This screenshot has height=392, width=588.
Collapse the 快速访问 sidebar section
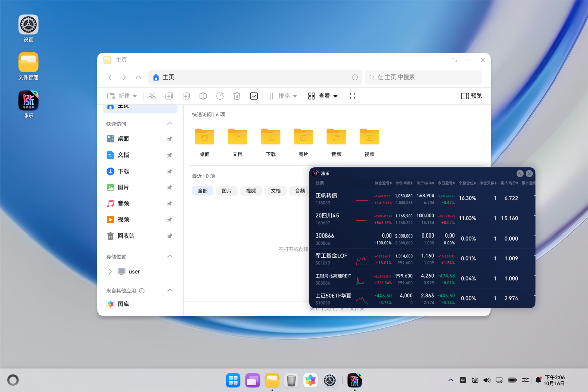click(170, 124)
